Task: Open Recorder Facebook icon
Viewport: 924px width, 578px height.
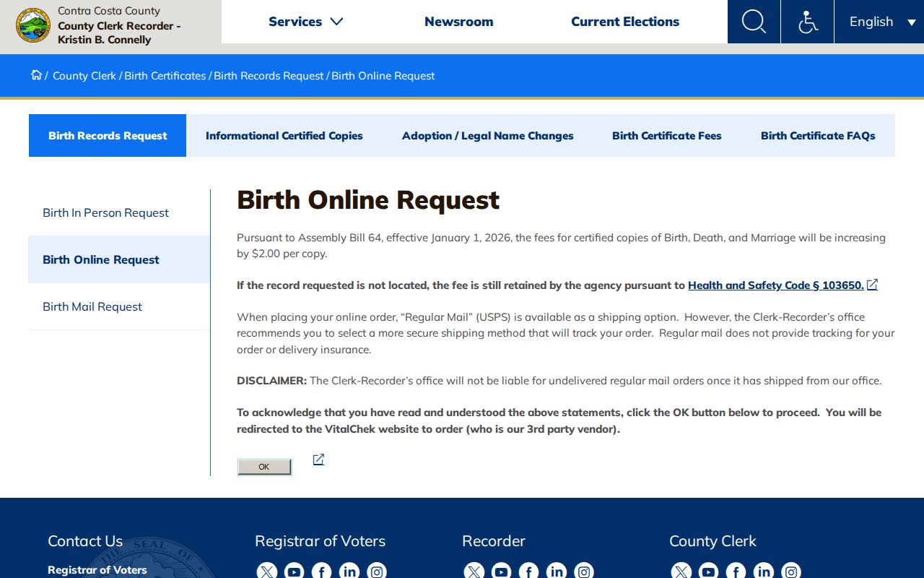Action: click(528, 571)
